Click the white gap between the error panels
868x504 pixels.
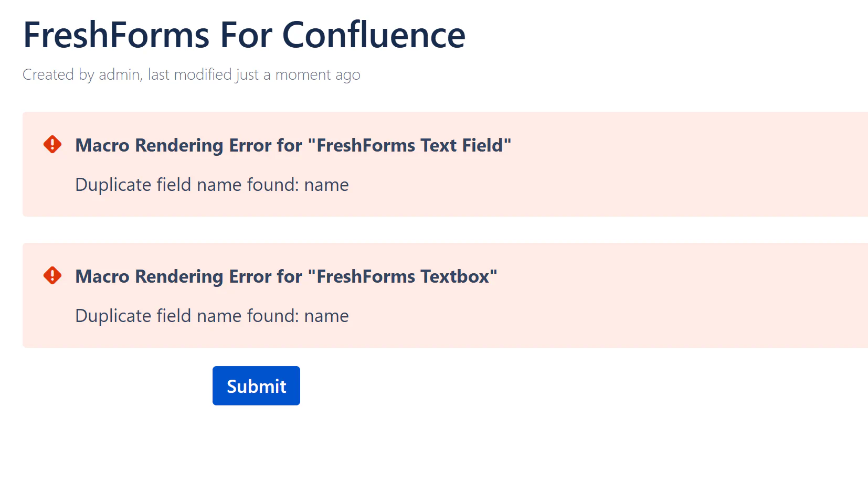coord(420,230)
